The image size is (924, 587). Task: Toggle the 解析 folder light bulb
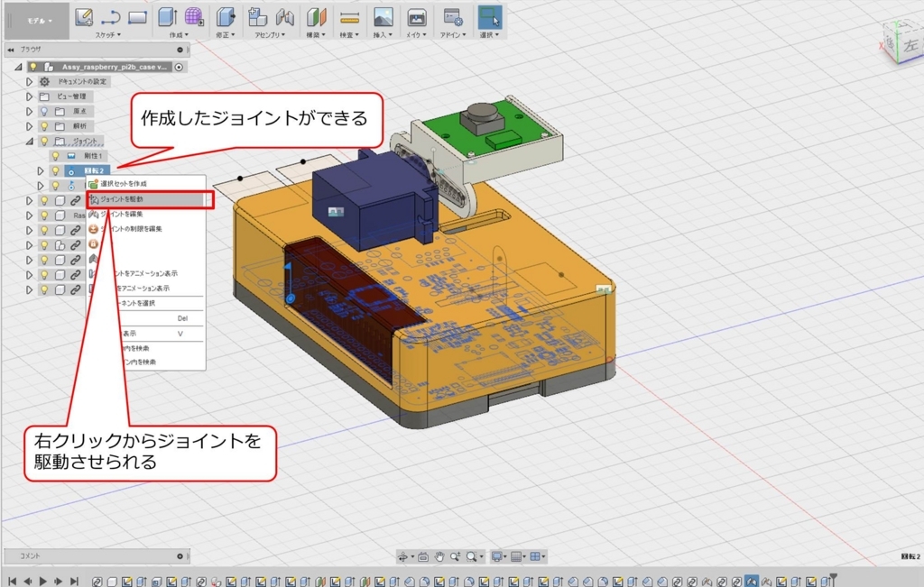[44, 126]
